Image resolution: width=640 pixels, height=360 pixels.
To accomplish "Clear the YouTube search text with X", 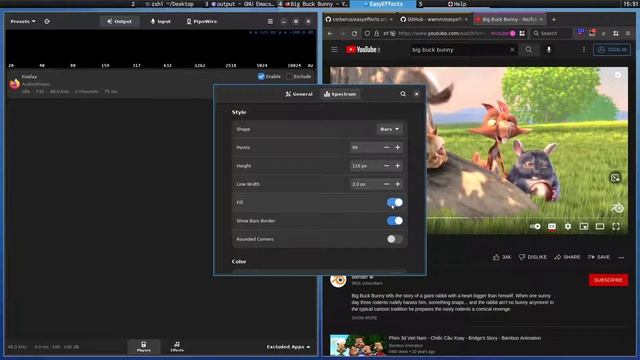I will [512, 50].
